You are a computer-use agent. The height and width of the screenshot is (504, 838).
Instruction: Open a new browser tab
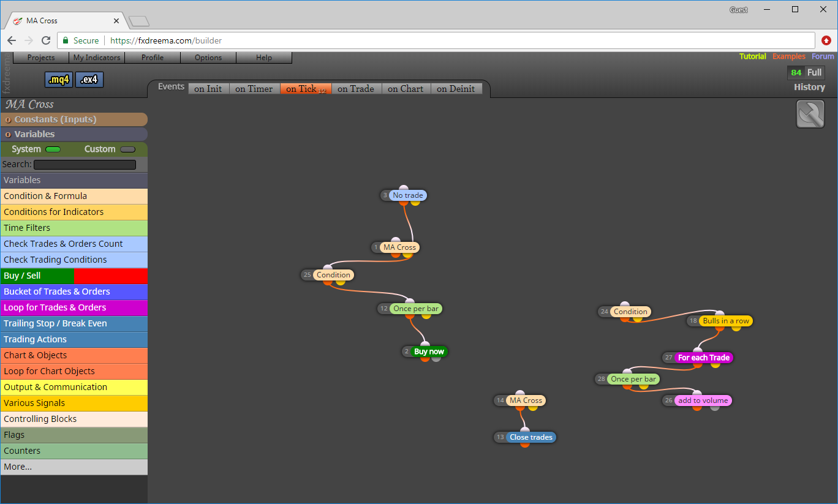coord(139,21)
